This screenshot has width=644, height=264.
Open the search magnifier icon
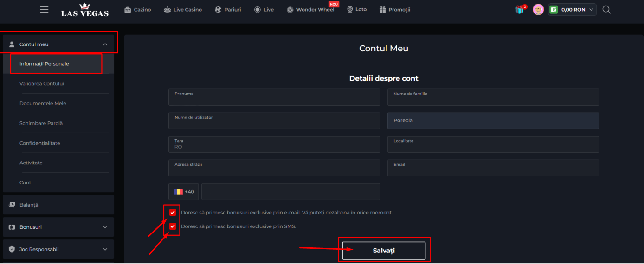coord(606,10)
